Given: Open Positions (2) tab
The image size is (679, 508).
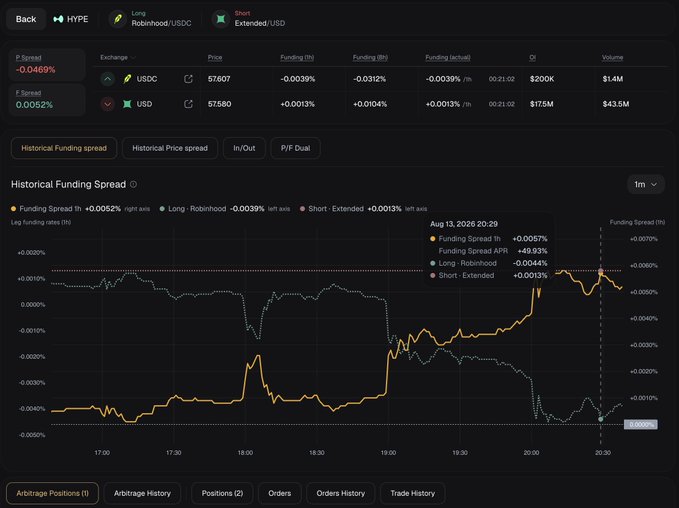Looking at the screenshot, I should point(223,493).
